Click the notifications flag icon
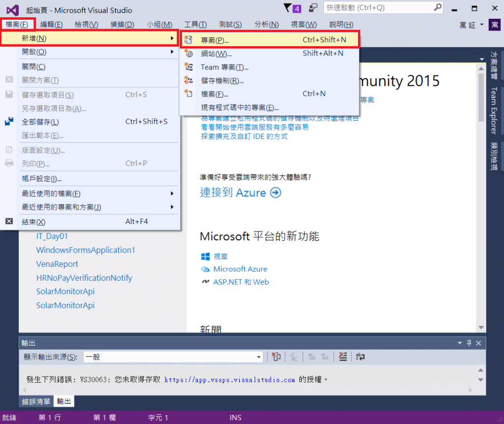The image size is (504, 424). point(288,8)
